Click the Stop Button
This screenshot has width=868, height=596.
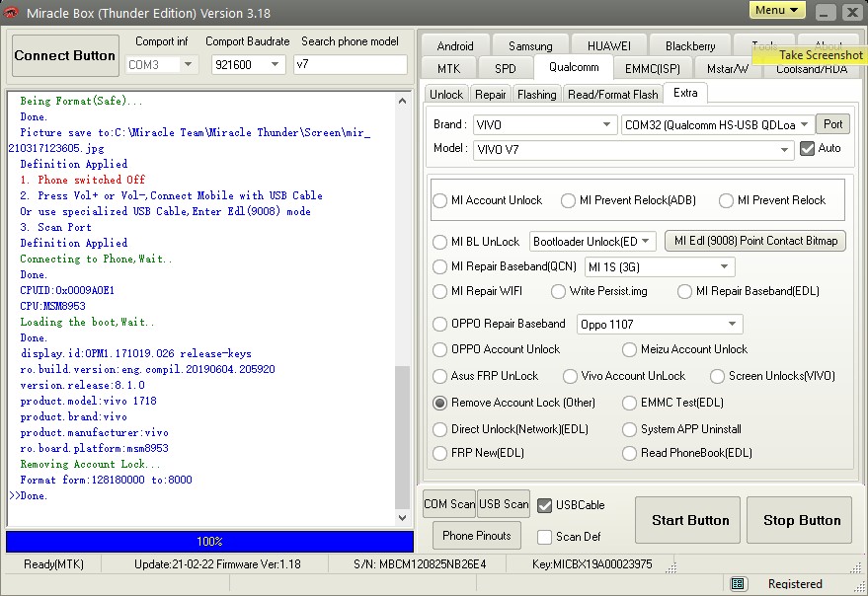click(799, 520)
